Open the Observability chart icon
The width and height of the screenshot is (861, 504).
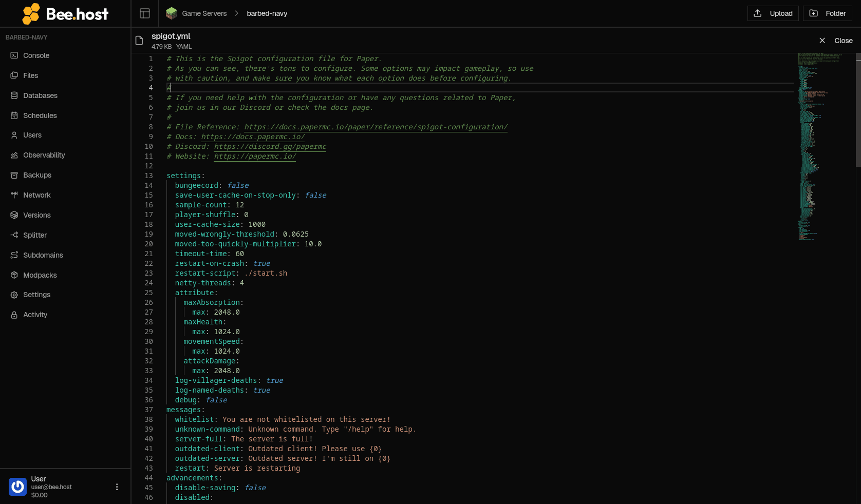14,155
